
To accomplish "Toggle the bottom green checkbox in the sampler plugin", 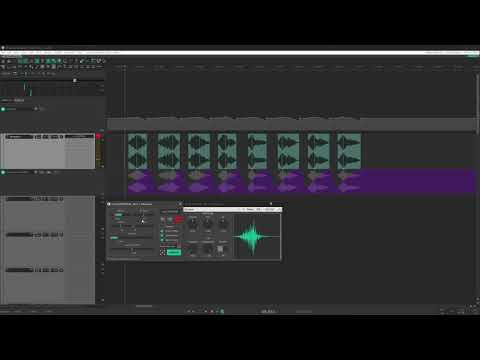I will (162, 240).
